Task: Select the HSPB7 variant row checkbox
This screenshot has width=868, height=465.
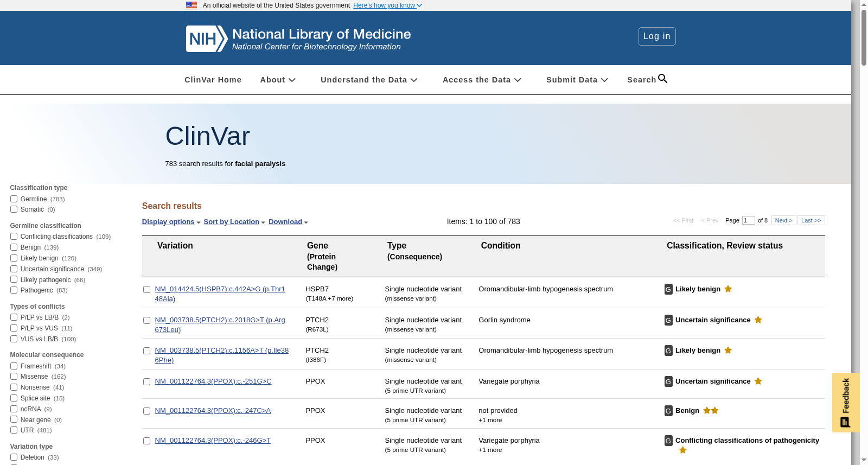Action: [146, 290]
